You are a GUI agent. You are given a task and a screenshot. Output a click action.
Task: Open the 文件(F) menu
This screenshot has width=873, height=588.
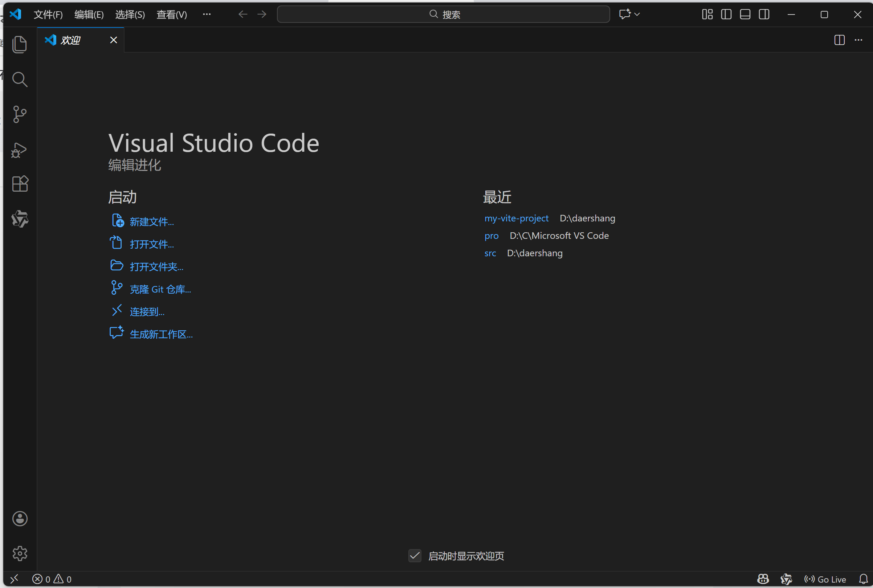[48, 14]
